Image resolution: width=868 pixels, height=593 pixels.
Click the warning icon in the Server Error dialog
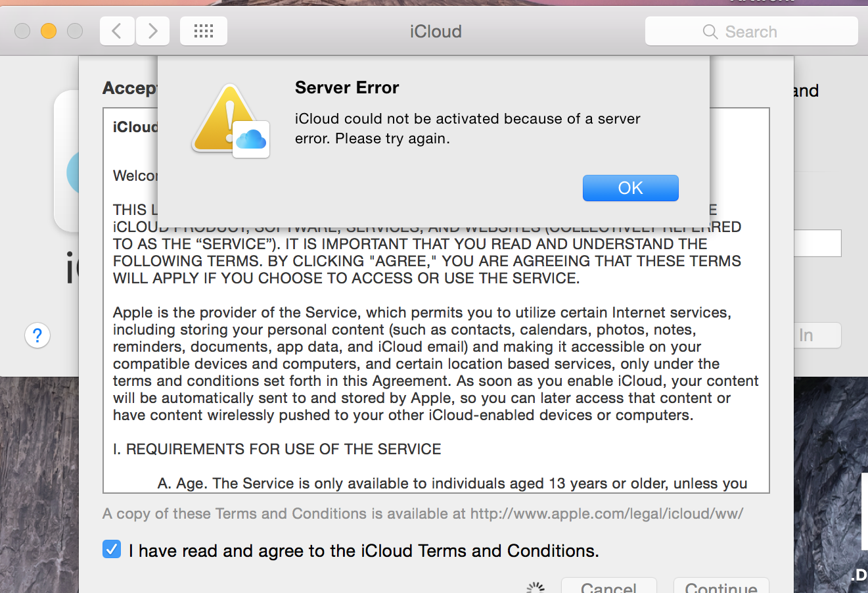pyautogui.click(x=230, y=120)
